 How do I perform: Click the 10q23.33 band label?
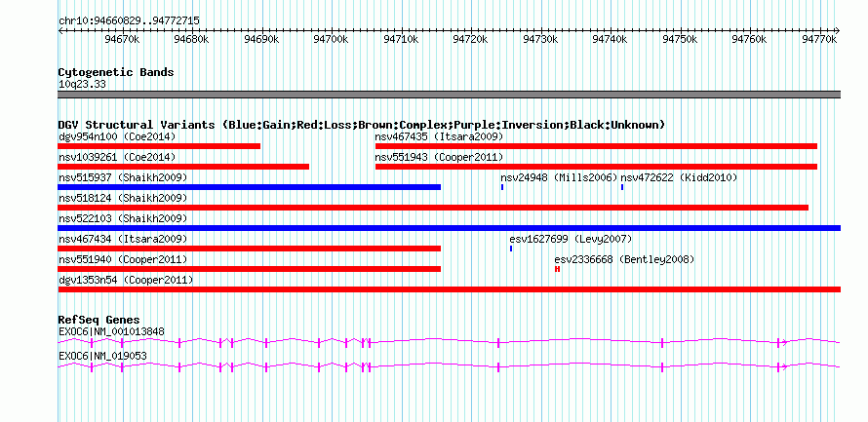pos(82,85)
